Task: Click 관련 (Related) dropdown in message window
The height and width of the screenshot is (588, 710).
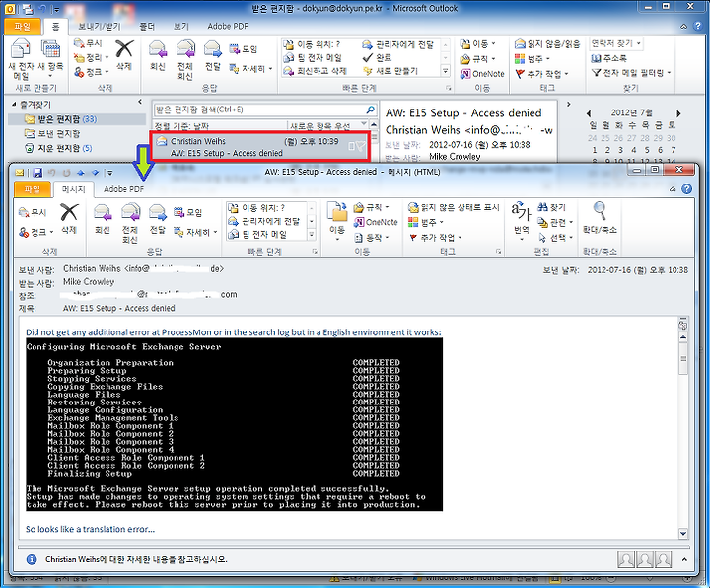Action: point(556,222)
